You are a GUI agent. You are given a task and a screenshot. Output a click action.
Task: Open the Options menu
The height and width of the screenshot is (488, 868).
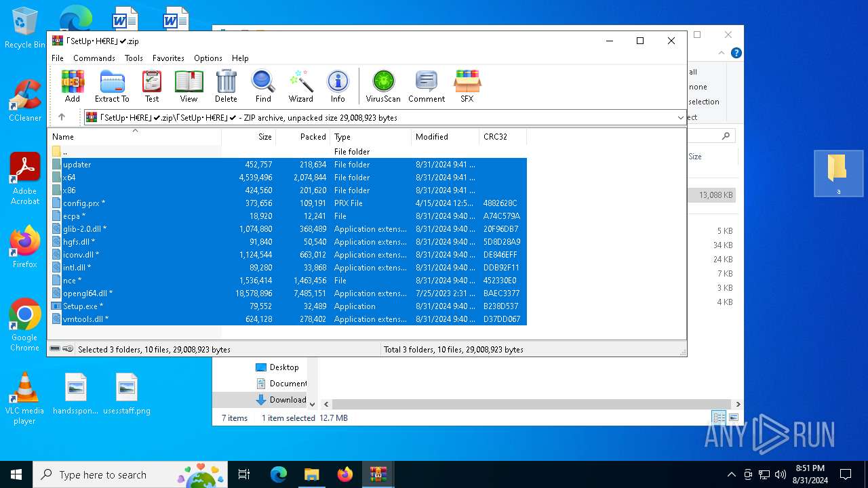(208, 58)
